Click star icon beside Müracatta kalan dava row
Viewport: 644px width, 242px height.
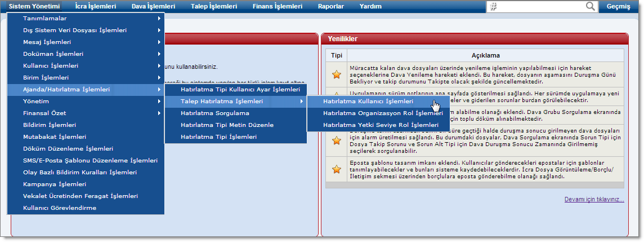[337, 74]
